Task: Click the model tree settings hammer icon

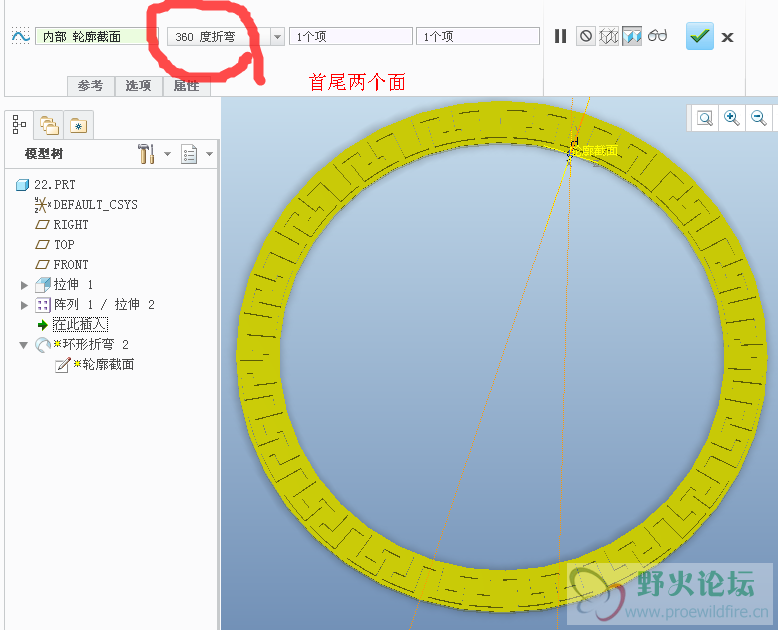Action: point(146,154)
